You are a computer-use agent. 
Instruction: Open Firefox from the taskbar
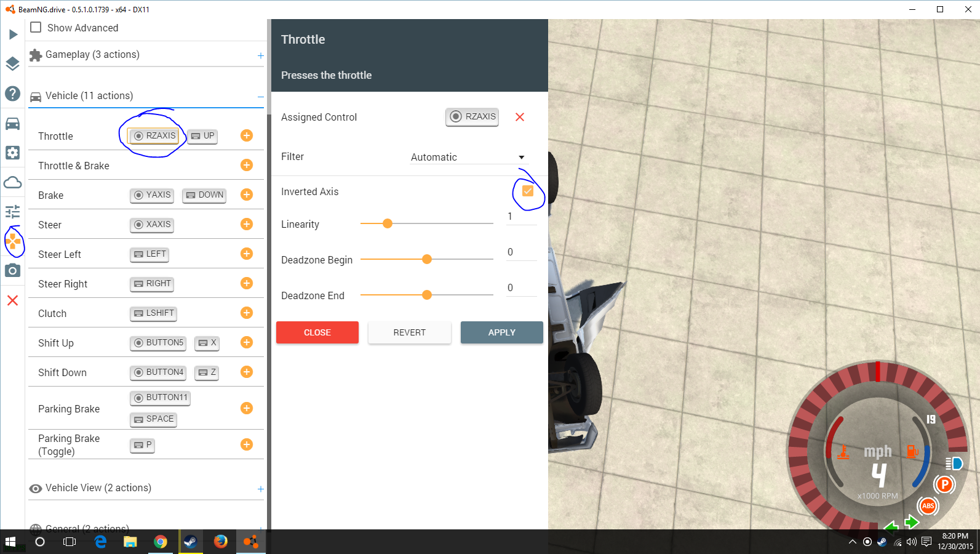point(220,542)
